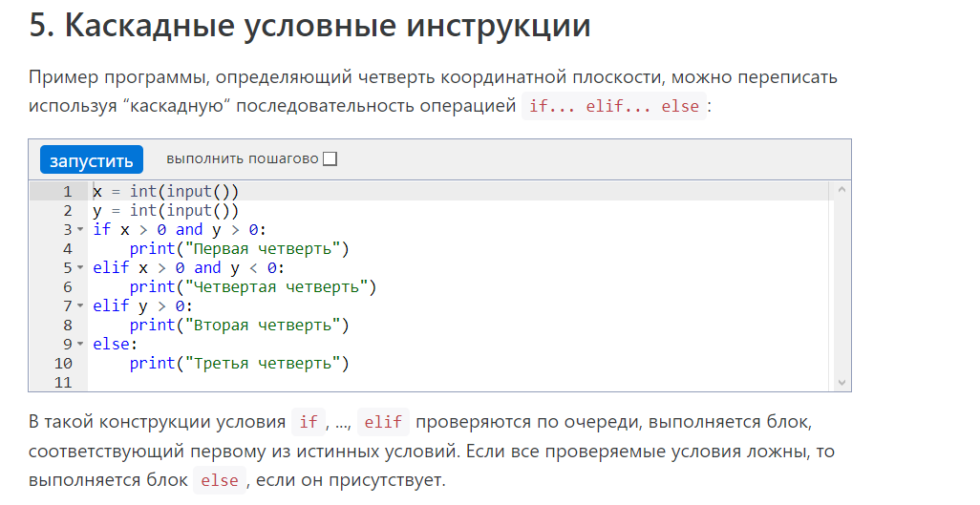Click the 'elif y > 0:' code line
980x505 pixels.
pos(142,306)
